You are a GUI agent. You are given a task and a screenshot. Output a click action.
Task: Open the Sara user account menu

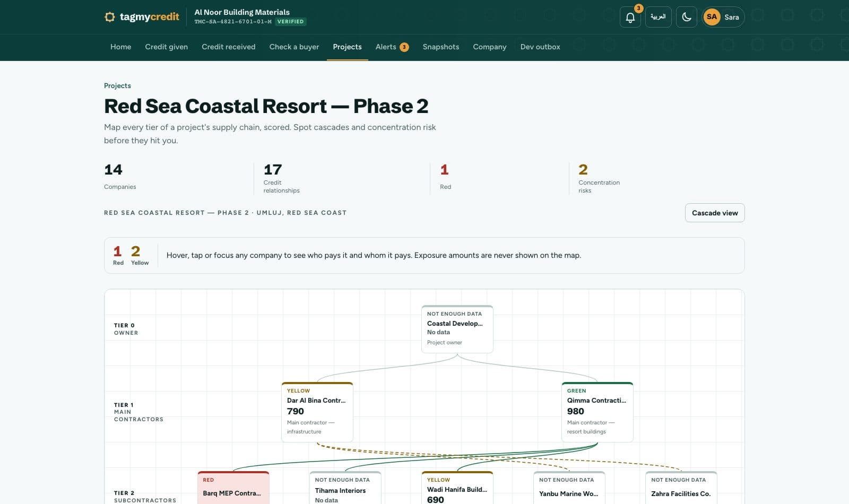(x=723, y=17)
